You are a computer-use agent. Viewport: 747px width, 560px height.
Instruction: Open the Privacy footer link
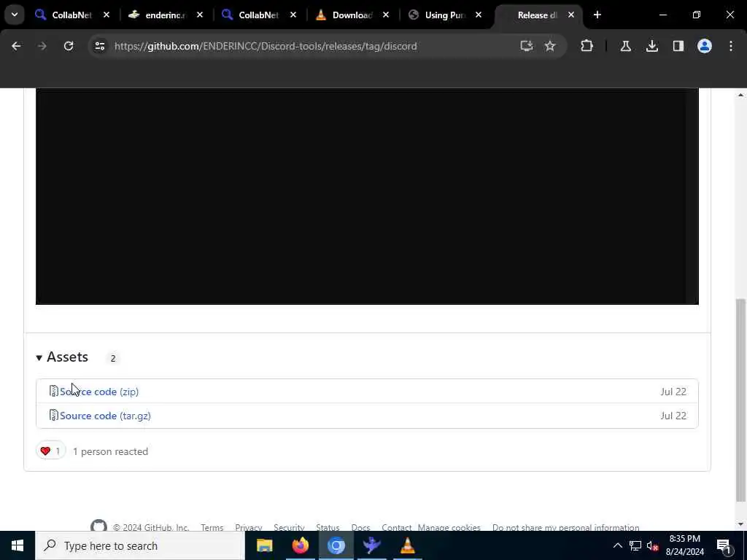point(248,527)
